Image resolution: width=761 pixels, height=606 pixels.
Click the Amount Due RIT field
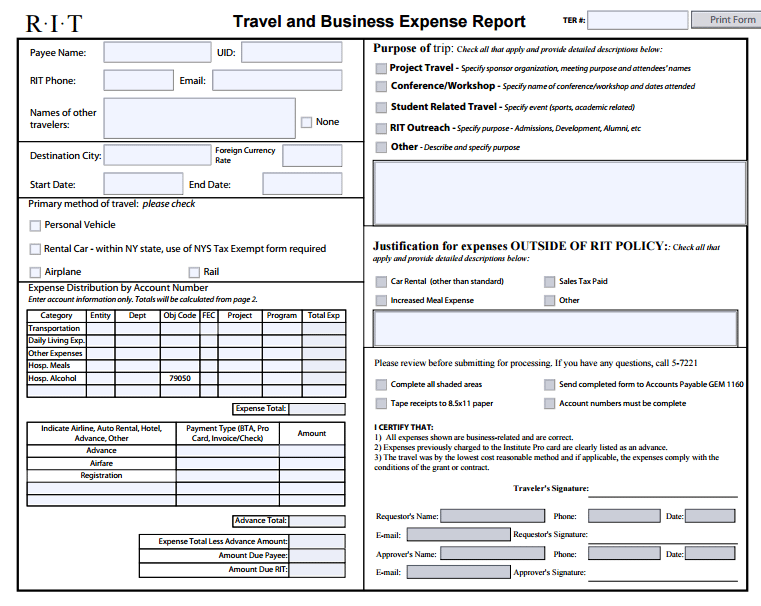[x=317, y=570]
